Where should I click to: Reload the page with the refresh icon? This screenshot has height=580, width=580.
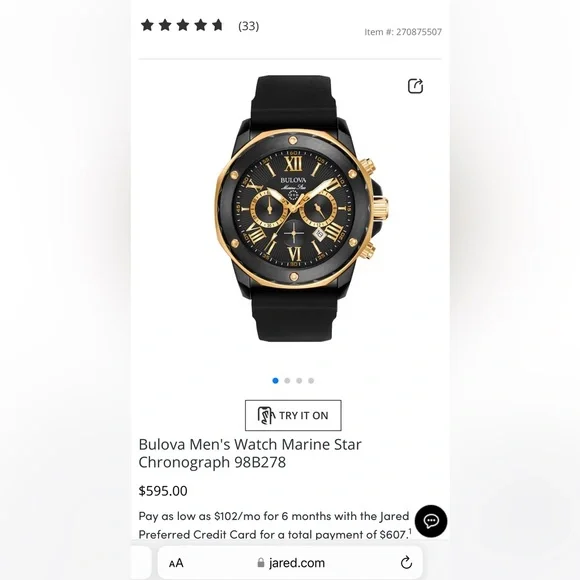click(406, 563)
